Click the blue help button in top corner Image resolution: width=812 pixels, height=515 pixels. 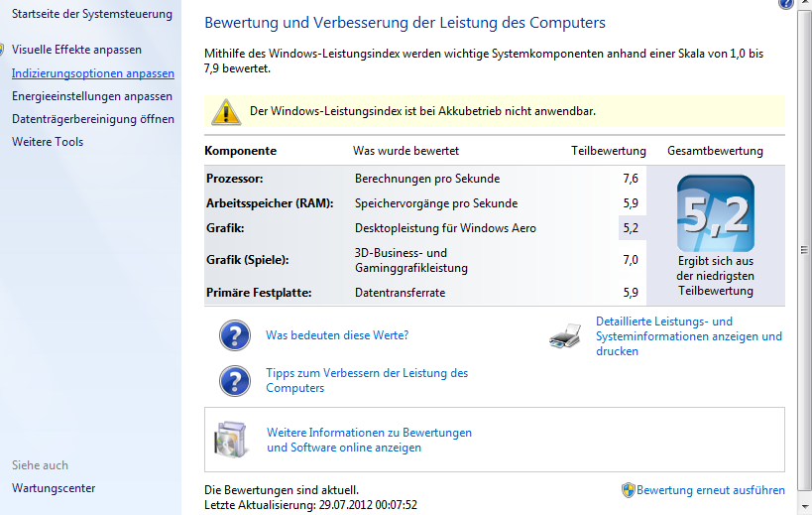785,4
